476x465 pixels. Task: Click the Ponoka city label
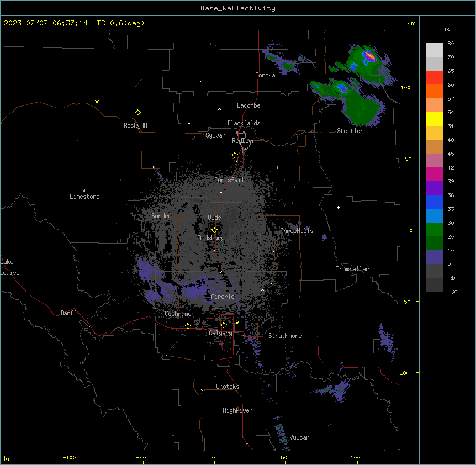[265, 75]
